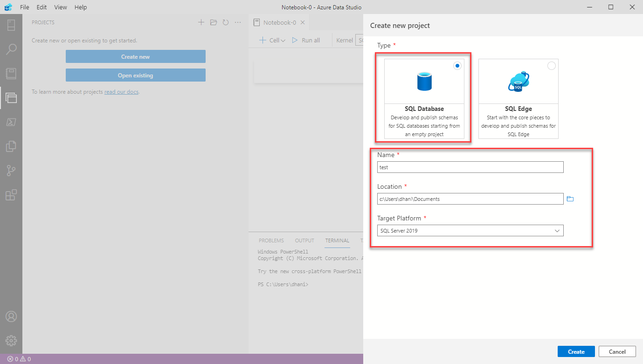
Task: Open the Source Control icon
Action: pos(11,171)
